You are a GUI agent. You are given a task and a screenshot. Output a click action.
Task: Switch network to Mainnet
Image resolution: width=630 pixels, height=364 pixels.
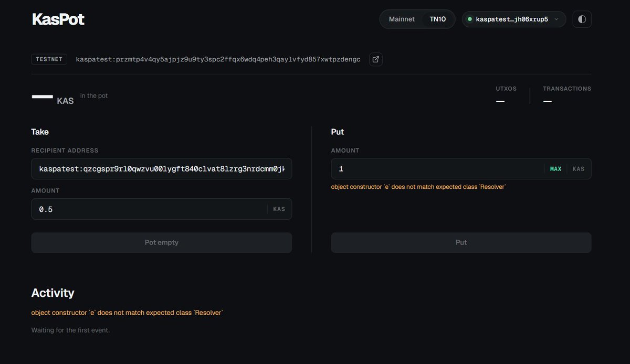coord(402,19)
